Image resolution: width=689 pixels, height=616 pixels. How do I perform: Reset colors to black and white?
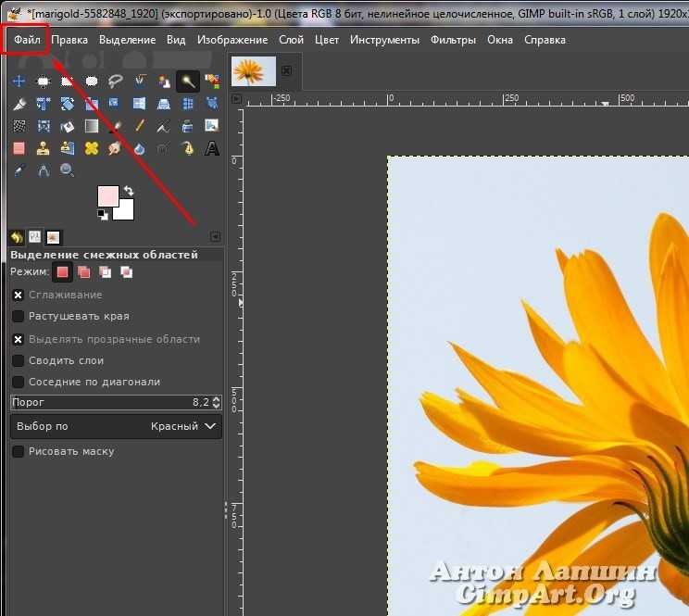tap(103, 215)
